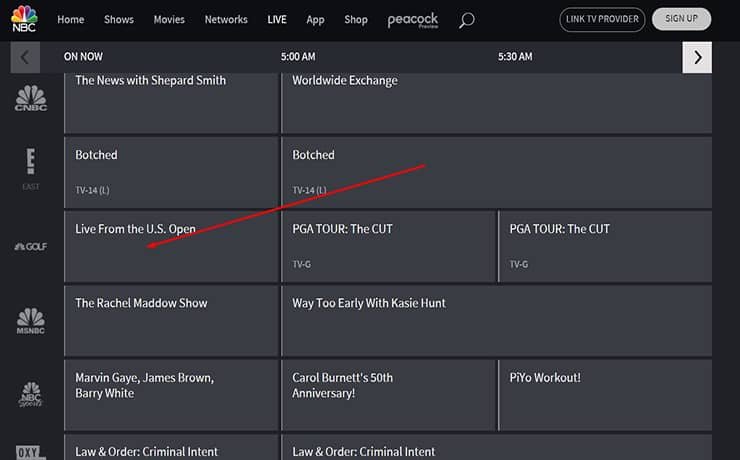Open on-now Law & Order: Criminal Intent

tap(172, 447)
